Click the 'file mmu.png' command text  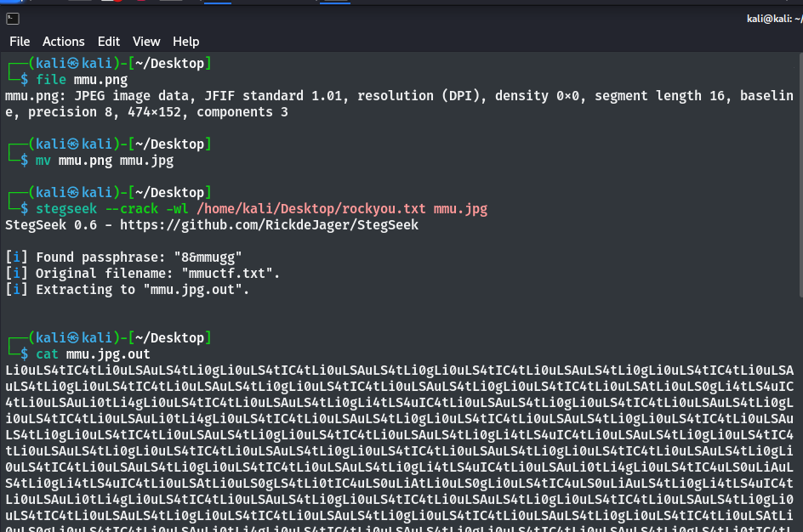tap(82, 80)
